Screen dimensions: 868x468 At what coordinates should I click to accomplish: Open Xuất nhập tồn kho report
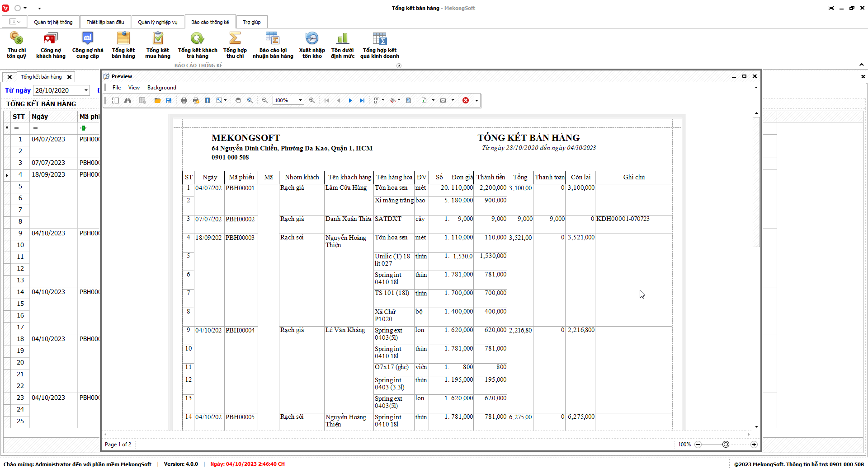coord(312,45)
